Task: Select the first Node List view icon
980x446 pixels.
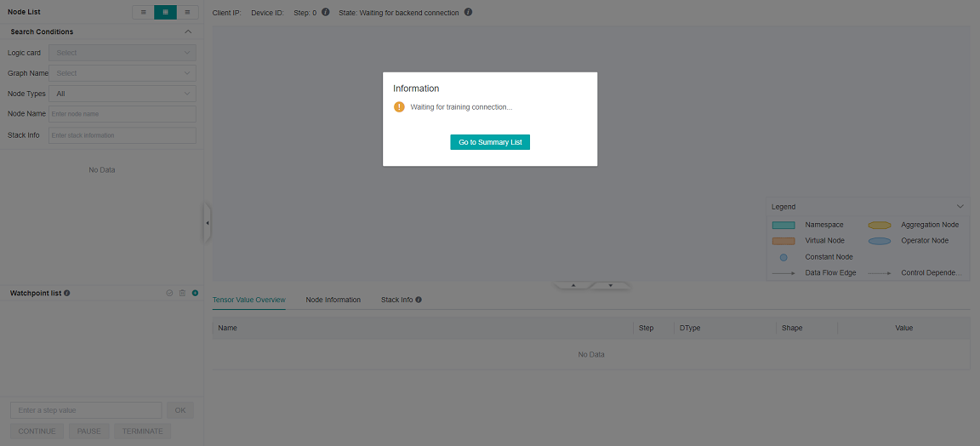Action: 143,13
